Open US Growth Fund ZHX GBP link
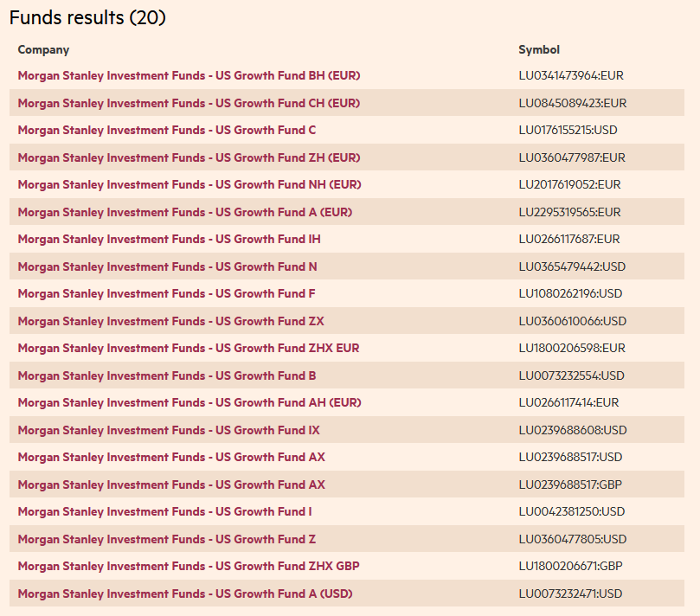The width and height of the screenshot is (700, 616). (189, 566)
